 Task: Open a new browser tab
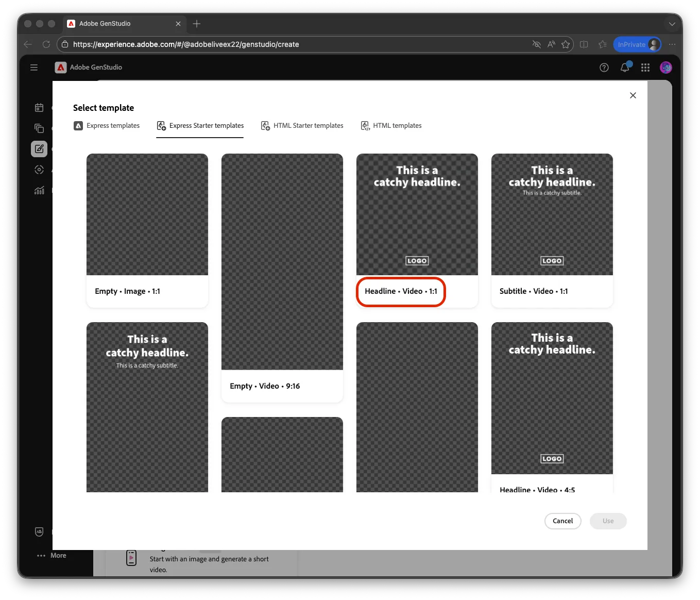pyautogui.click(x=197, y=24)
